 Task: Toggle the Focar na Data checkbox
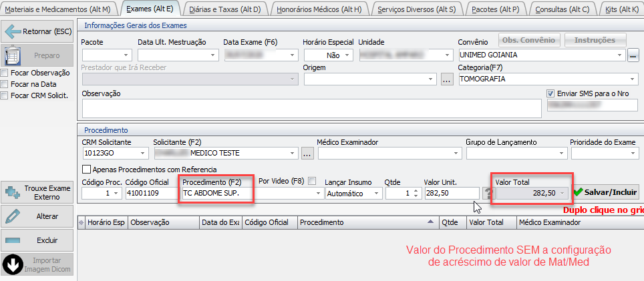point(5,84)
